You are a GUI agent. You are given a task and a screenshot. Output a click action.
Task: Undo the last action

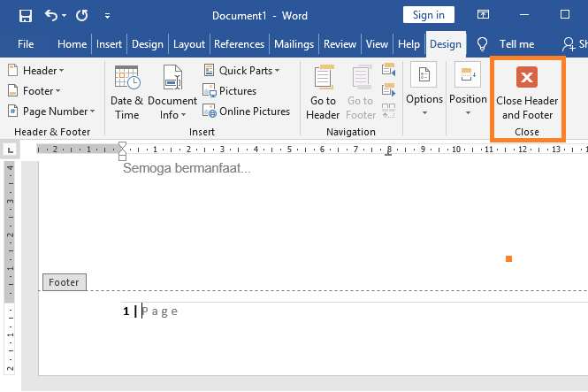coord(51,15)
